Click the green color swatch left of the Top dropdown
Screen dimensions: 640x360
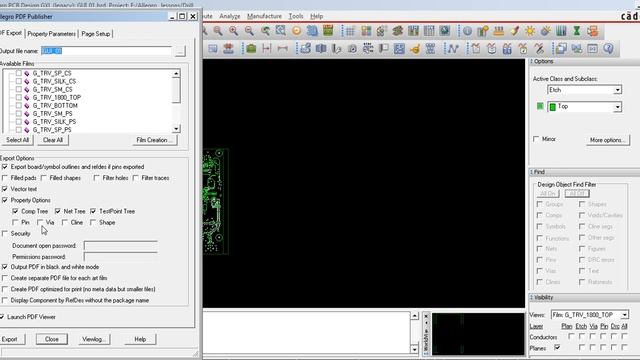point(540,106)
